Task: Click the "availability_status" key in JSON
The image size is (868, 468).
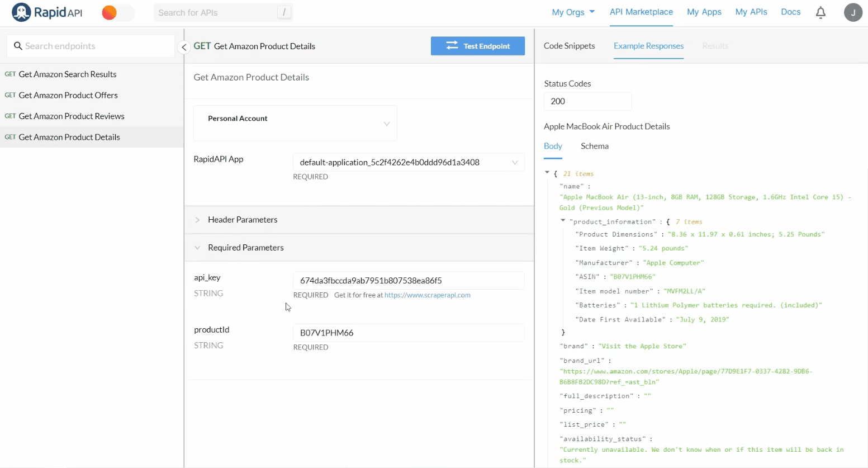Action: pos(603,439)
